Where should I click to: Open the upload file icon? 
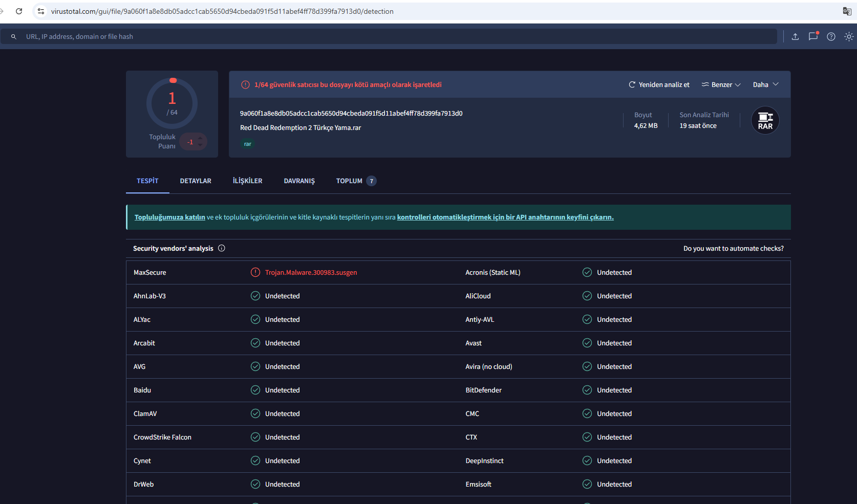coord(795,36)
